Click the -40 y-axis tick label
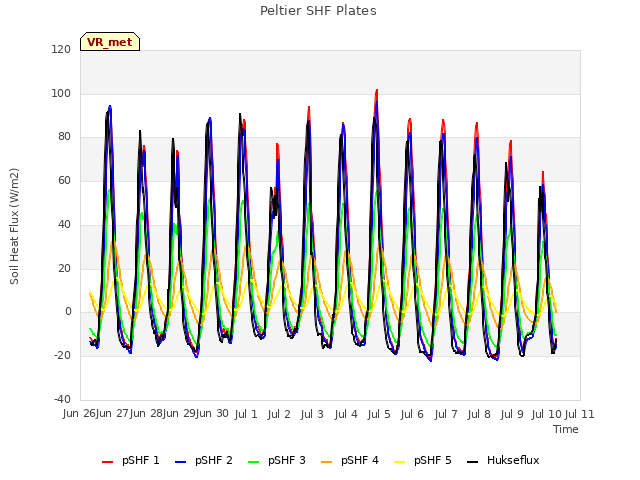The image size is (640, 480). tap(62, 399)
